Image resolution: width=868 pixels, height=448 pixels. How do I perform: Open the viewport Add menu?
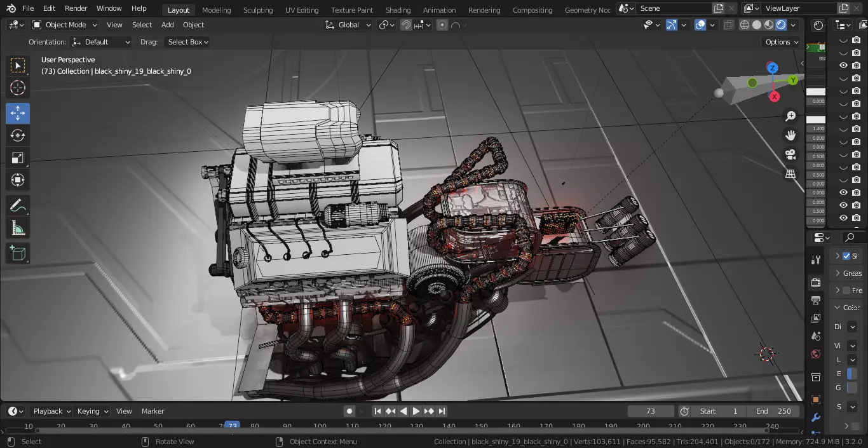(x=167, y=25)
